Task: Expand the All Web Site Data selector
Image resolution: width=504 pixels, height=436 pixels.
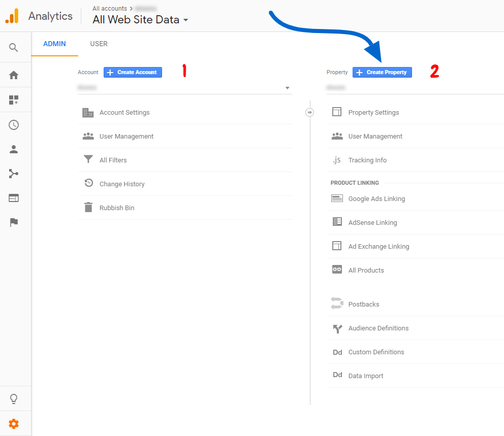Action: point(140,20)
